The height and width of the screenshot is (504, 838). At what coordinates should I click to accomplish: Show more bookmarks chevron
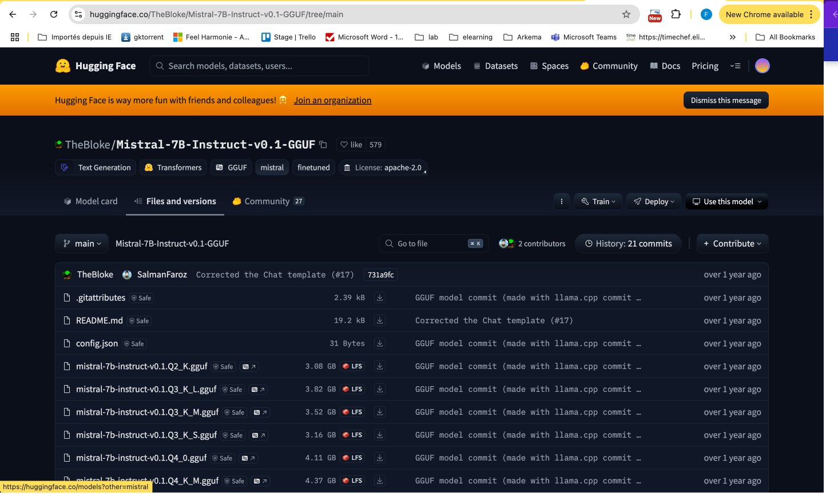[733, 37]
